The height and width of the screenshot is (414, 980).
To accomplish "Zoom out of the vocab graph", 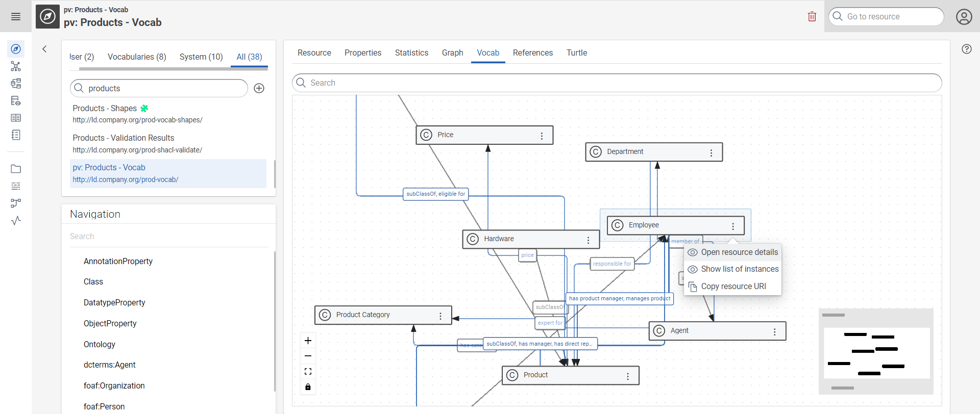I will pyautogui.click(x=308, y=356).
